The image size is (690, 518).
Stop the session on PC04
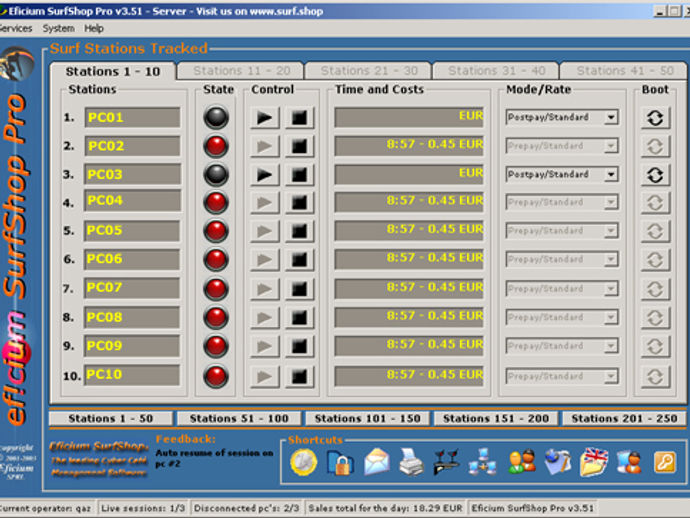(299, 202)
